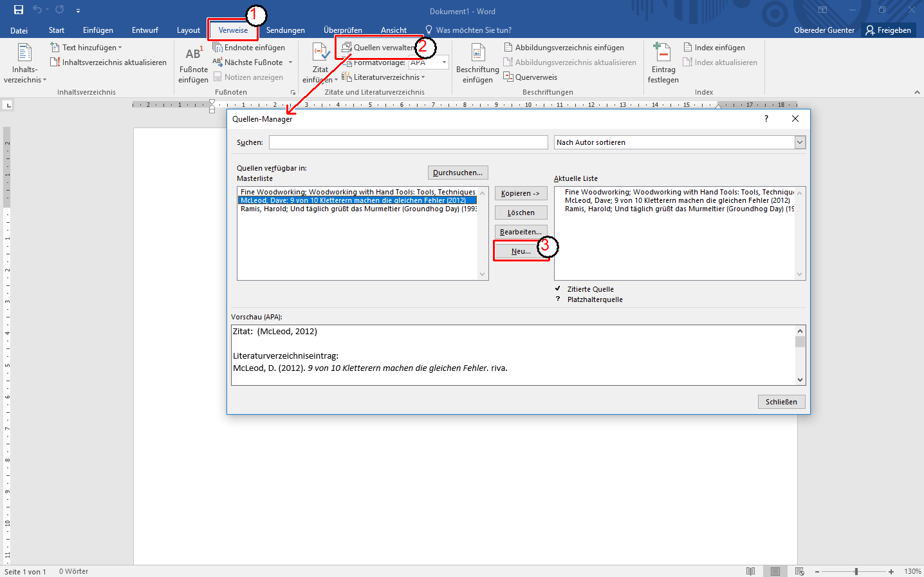Select Fine Woodworking entry in Aktuelle Liste
Image resolution: width=924 pixels, height=577 pixels.
click(676, 192)
